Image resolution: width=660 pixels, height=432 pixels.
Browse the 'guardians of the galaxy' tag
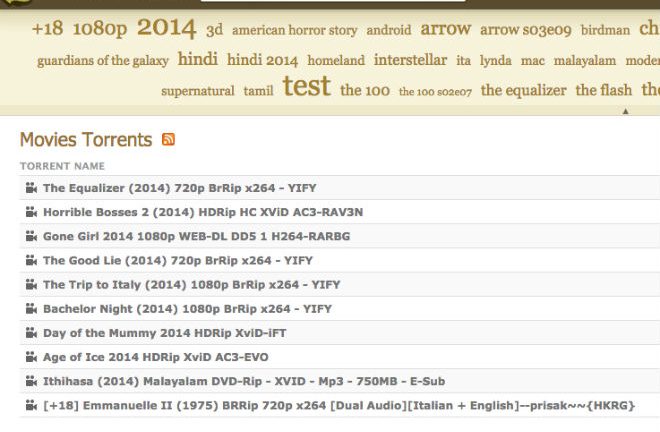[x=103, y=61]
